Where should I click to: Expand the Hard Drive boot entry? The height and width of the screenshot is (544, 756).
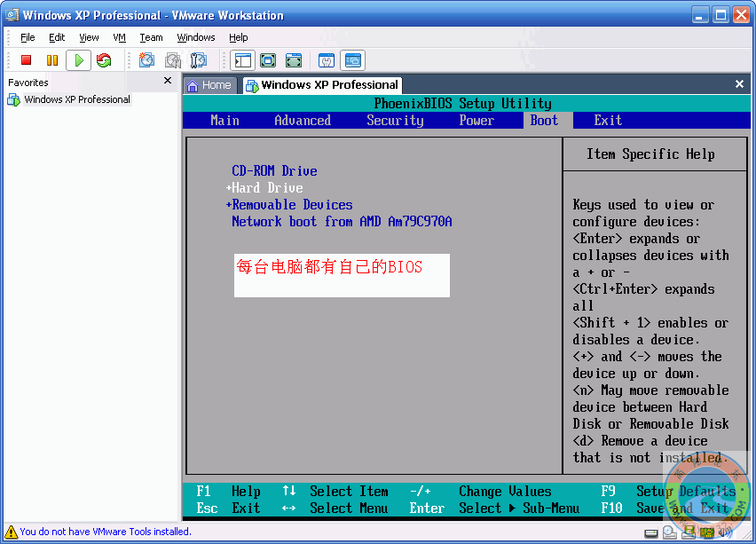point(264,188)
